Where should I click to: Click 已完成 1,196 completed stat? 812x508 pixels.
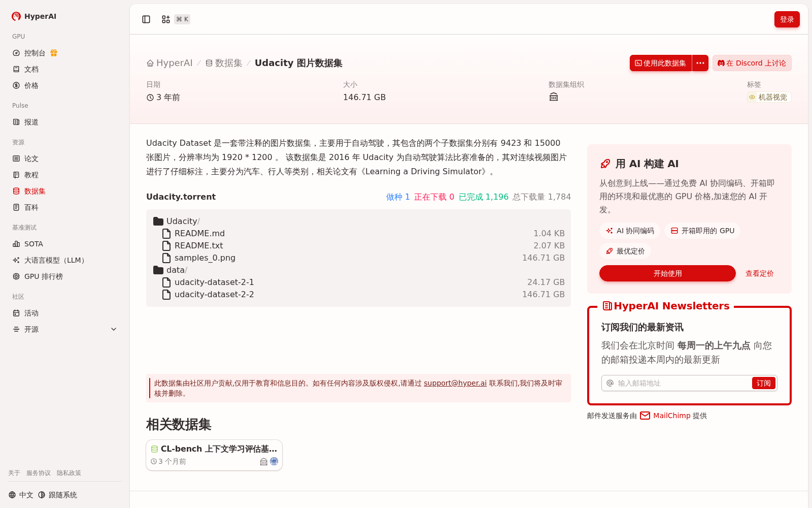(484, 197)
